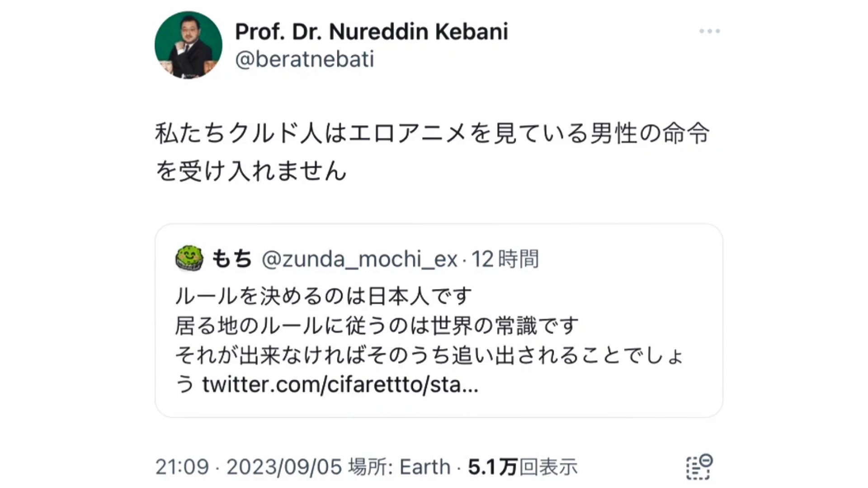
Task: Open the 5.1万回表示 view count
Action: (x=523, y=467)
